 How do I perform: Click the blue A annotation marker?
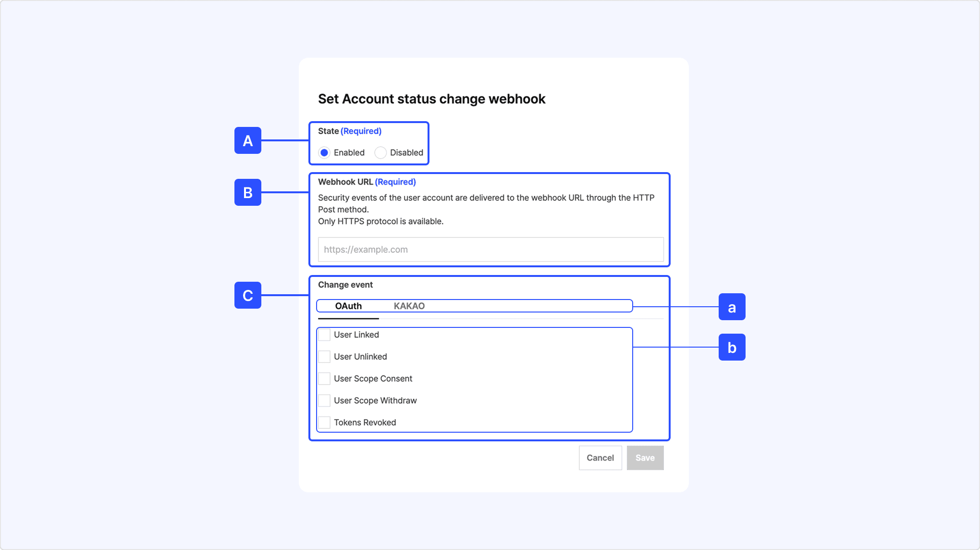[248, 140]
